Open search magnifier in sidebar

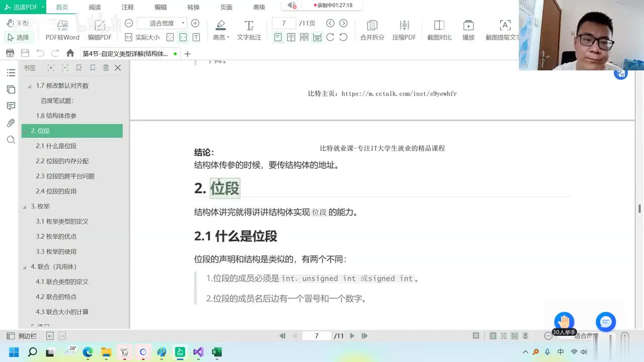tap(11, 140)
